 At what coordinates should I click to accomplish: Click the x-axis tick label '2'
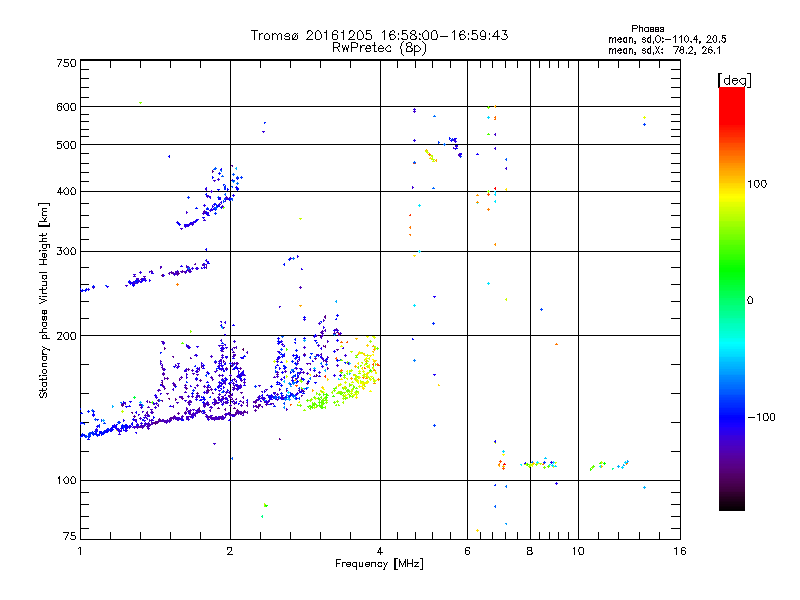(x=230, y=551)
